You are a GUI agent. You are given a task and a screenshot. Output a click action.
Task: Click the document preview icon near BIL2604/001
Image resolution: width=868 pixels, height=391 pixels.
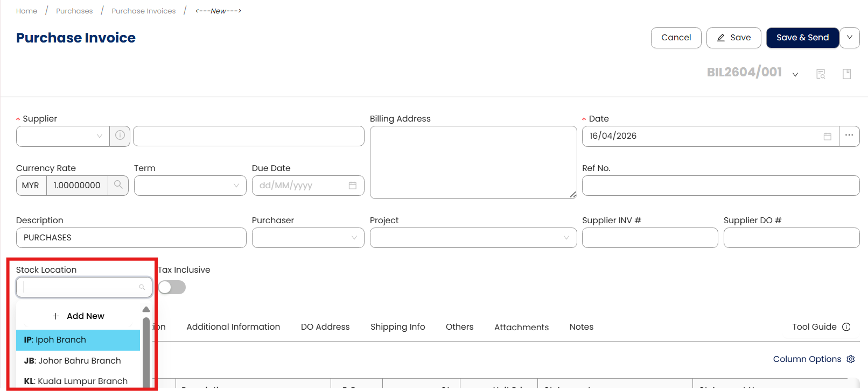pyautogui.click(x=821, y=74)
